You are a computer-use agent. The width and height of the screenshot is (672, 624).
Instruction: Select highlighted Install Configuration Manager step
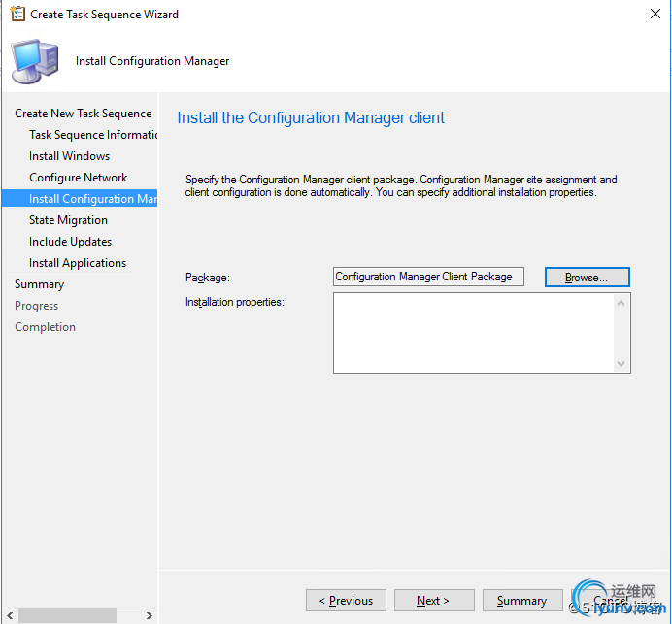click(80, 198)
